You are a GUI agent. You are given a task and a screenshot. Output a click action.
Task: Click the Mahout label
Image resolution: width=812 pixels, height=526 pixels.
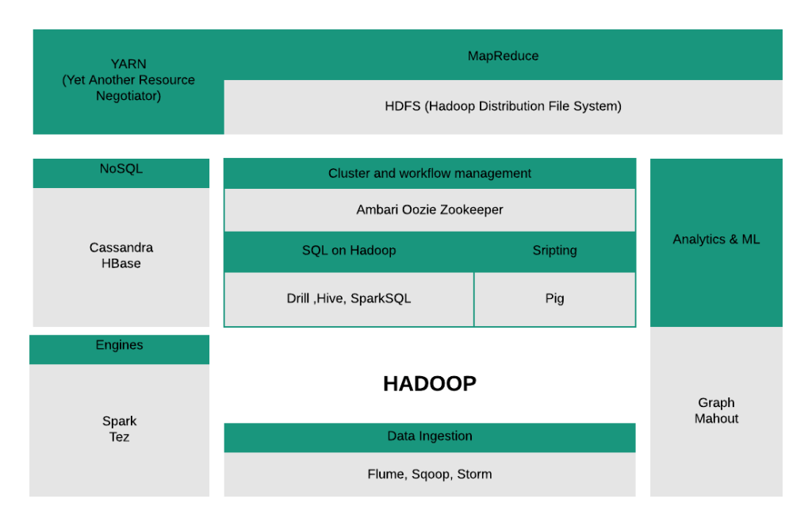pyautogui.click(x=716, y=419)
